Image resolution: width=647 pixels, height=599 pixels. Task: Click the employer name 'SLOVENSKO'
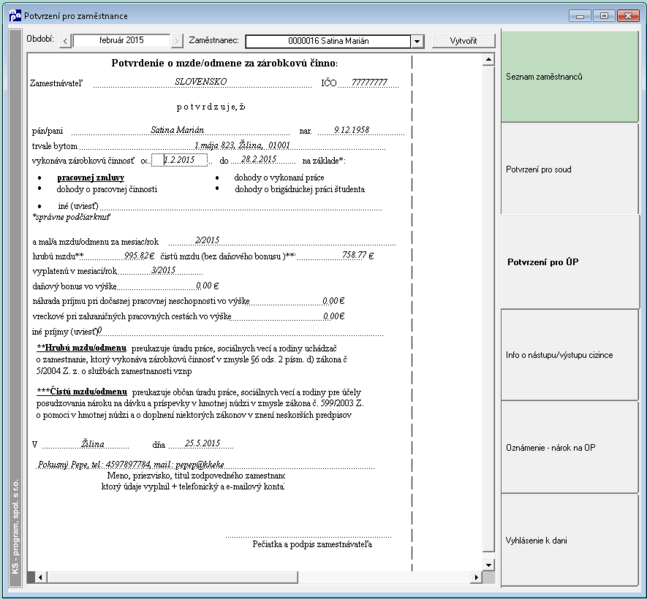click(201, 82)
